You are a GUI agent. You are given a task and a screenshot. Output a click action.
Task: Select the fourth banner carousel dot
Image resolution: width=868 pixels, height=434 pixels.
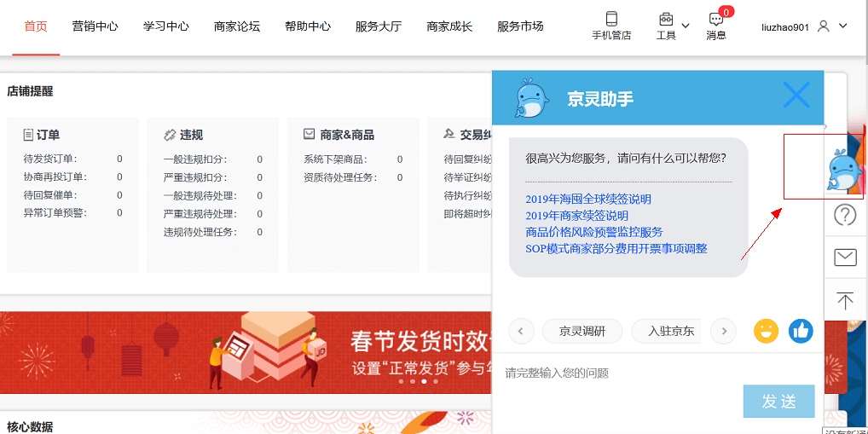(436, 381)
